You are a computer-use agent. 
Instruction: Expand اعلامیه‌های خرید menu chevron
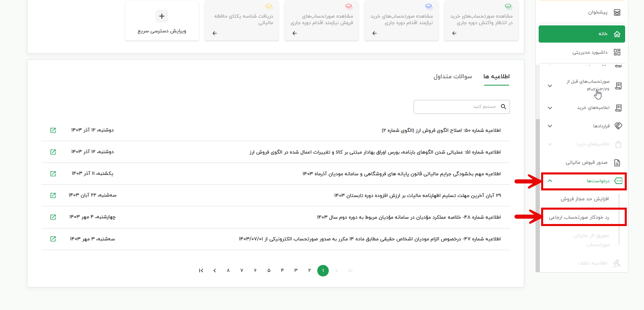click(x=550, y=108)
